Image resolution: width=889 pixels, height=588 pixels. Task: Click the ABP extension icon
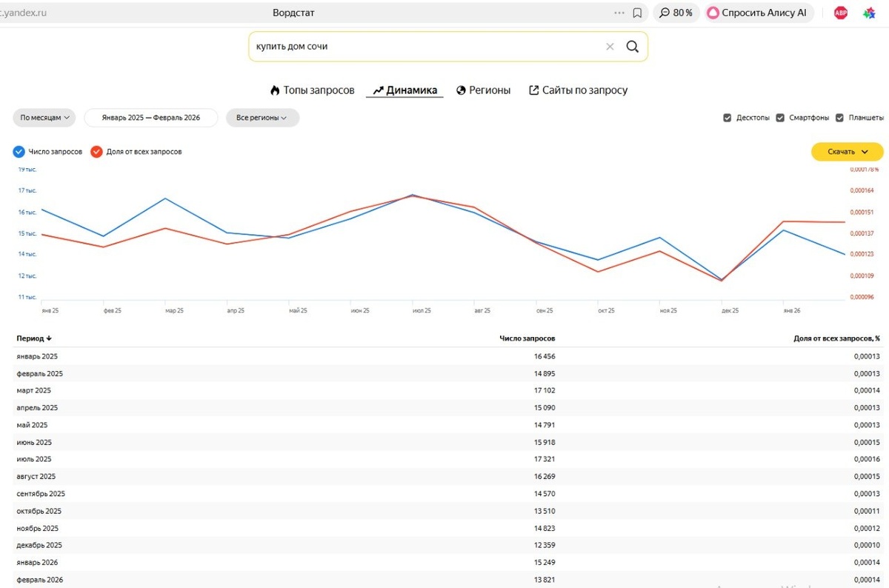(840, 13)
